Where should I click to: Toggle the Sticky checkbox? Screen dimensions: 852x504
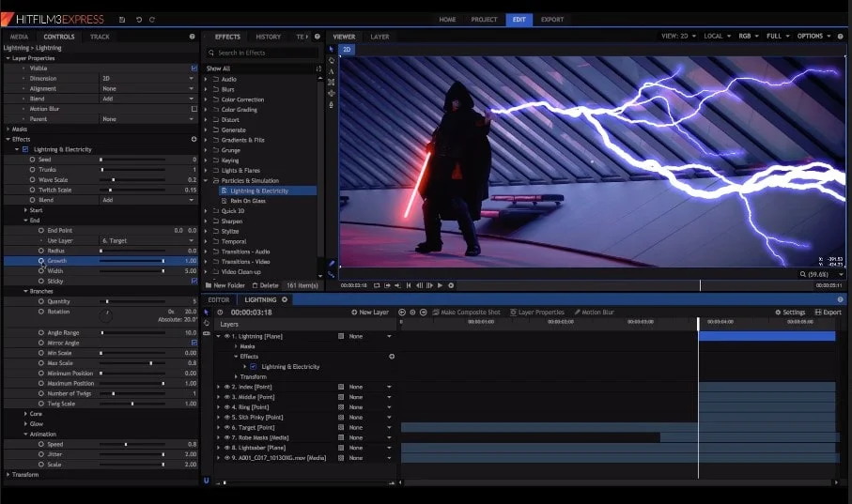(194, 282)
